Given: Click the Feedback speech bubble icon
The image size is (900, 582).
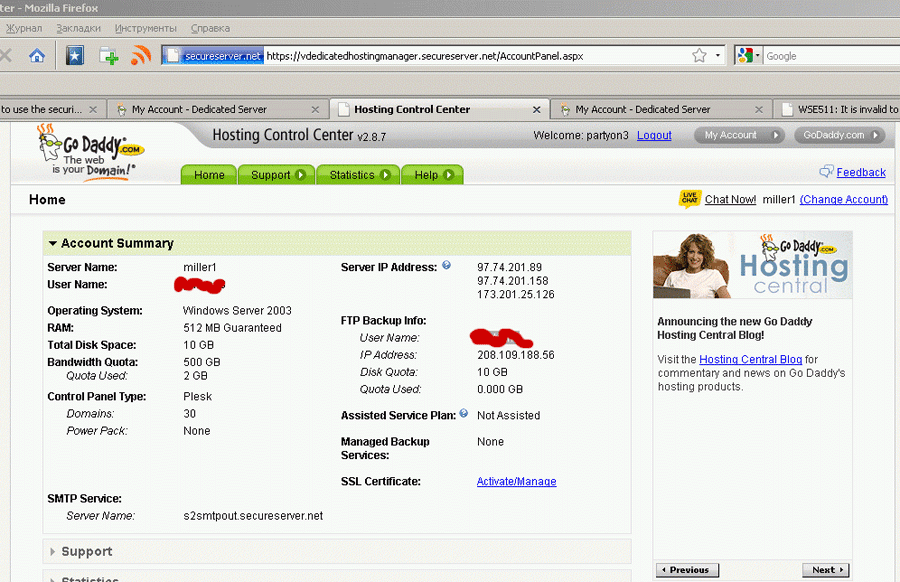Looking at the screenshot, I should point(827,171).
